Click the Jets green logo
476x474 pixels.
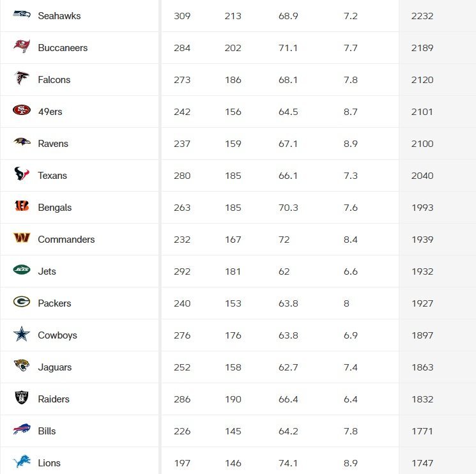pos(22,270)
